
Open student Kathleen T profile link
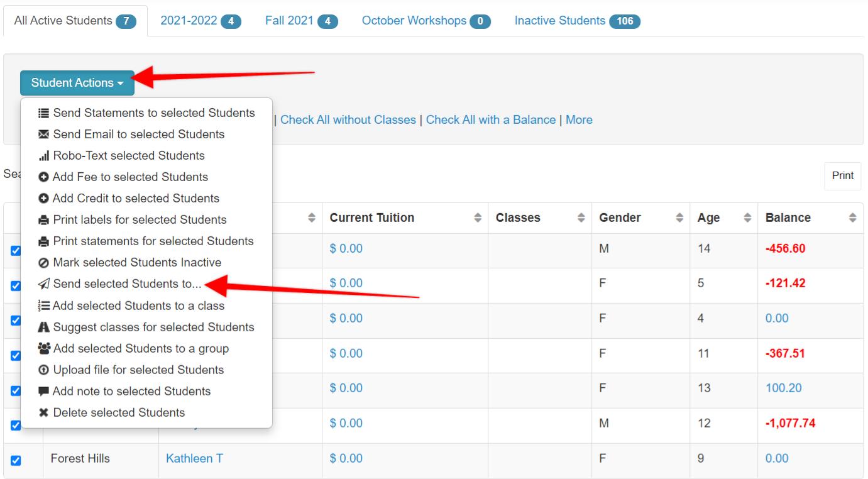pos(194,459)
